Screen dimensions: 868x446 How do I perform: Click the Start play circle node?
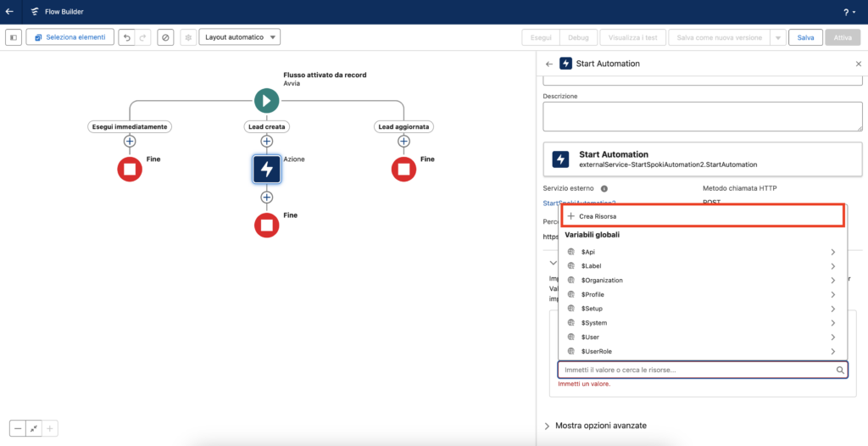266,100
